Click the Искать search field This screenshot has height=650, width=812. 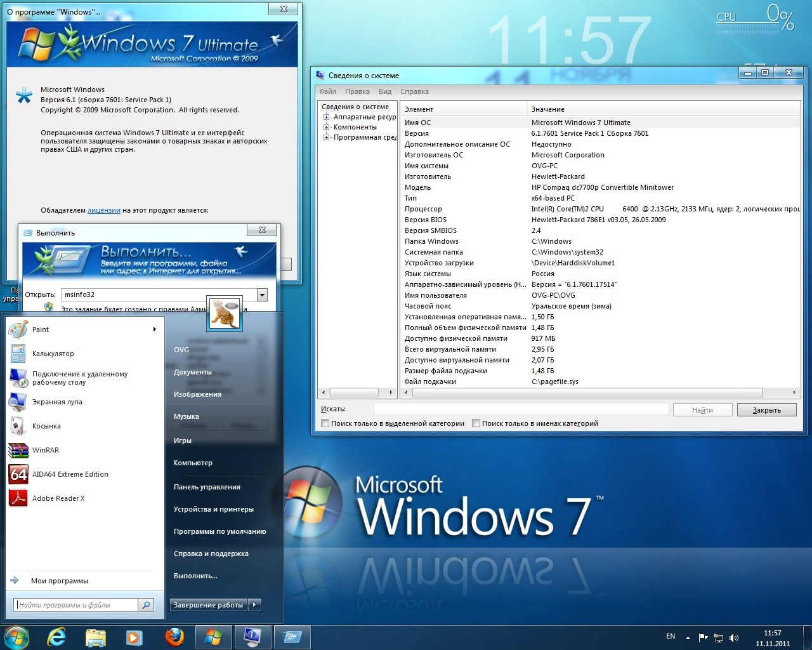point(521,409)
